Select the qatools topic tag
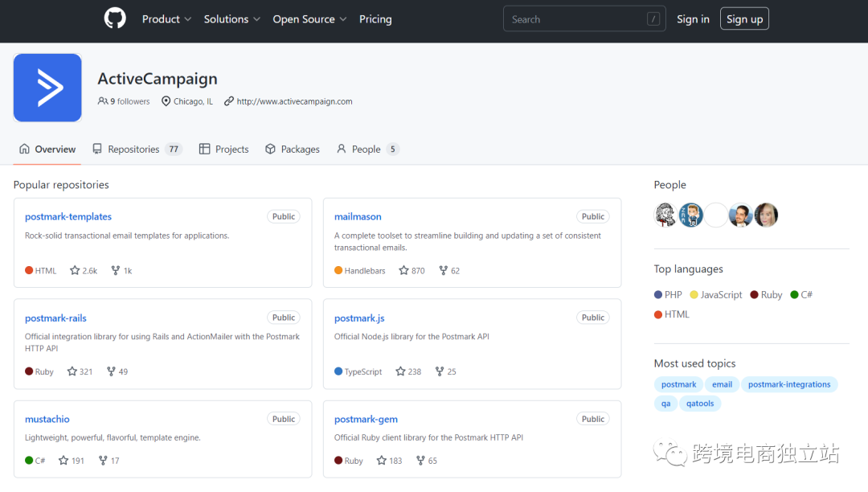The height and width of the screenshot is (492, 868). [x=700, y=403]
